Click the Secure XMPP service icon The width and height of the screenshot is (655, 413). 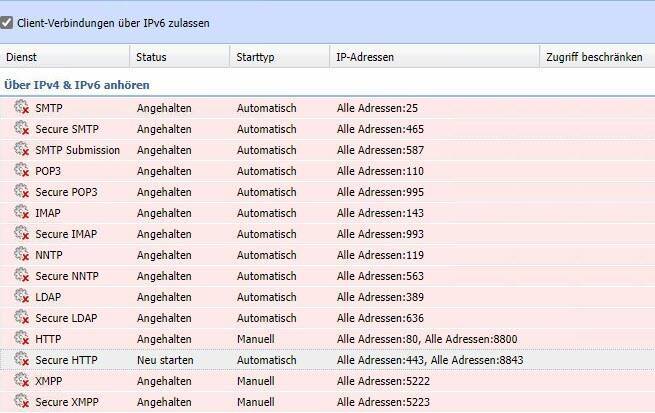pos(21,401)
